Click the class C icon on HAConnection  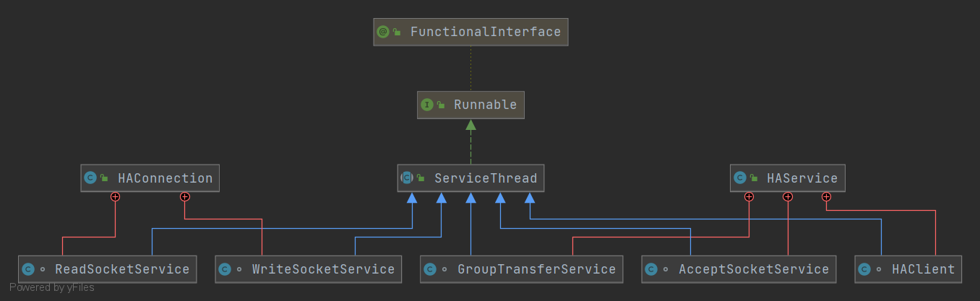coord(90,178)
